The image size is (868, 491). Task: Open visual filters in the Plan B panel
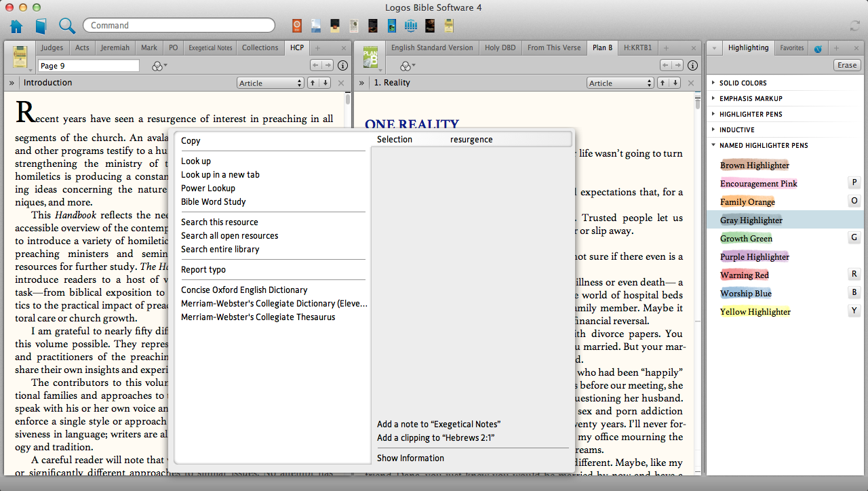tap(408, 66)
